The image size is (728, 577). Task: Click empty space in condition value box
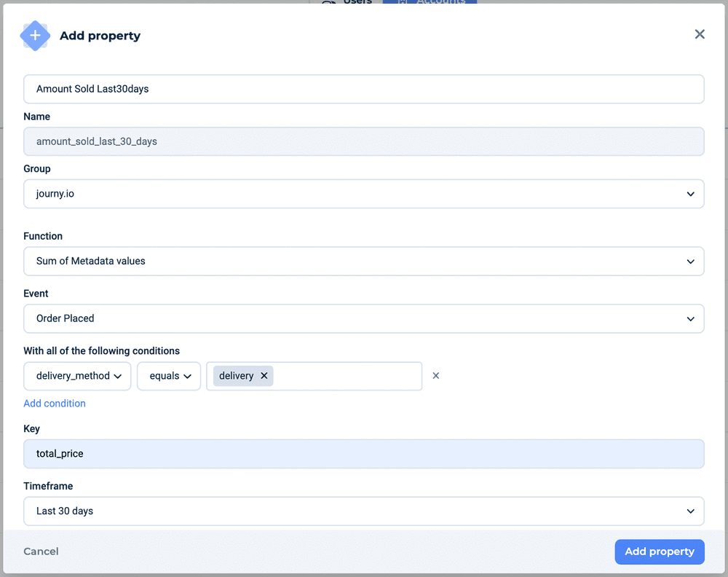347,376
